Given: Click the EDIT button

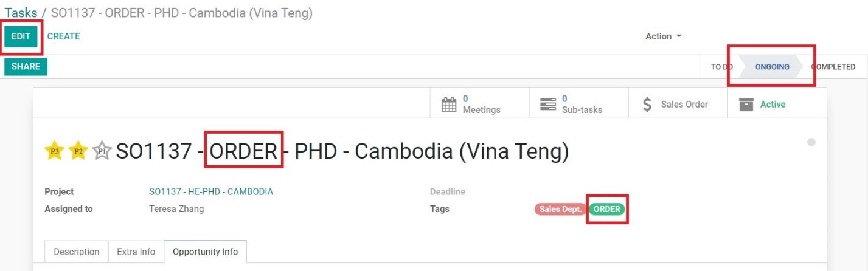Looking at the screenshot, I should pos(21,36).
